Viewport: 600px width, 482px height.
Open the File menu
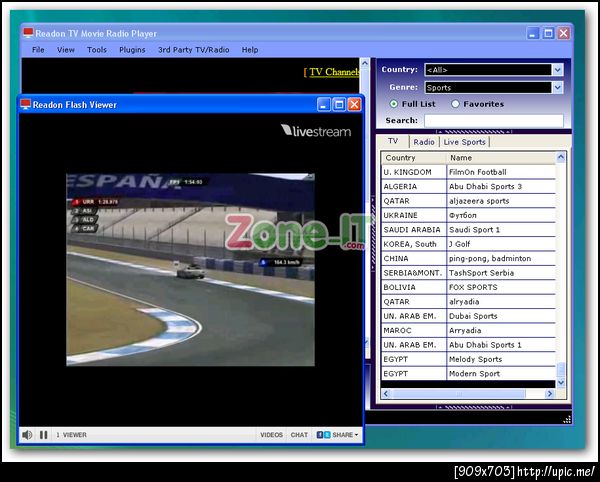pos(38,50)
